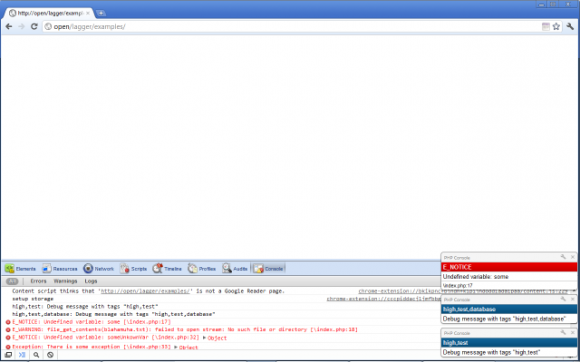Click the red E_NOTICE popup header
This screenshot has height=362, width=580.
pyautogui.click(x=509, y=267)
